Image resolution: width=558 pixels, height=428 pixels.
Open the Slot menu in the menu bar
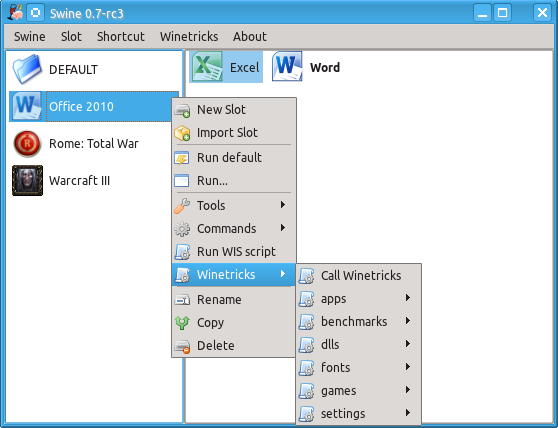[71, 37]
